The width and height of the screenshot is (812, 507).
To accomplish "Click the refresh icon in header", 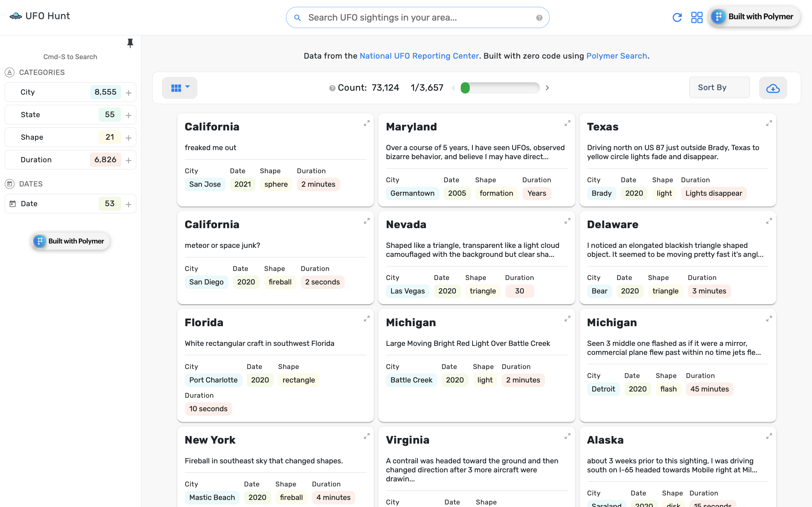I will pyautogui.click(x=677, y=17).
